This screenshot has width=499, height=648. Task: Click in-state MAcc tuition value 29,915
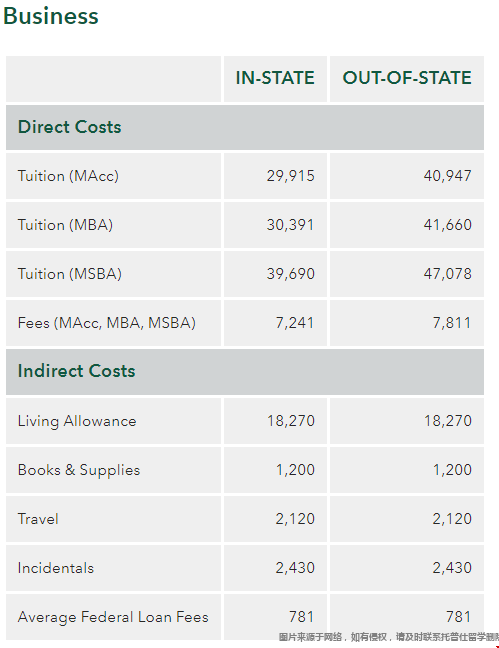point(290,176)
